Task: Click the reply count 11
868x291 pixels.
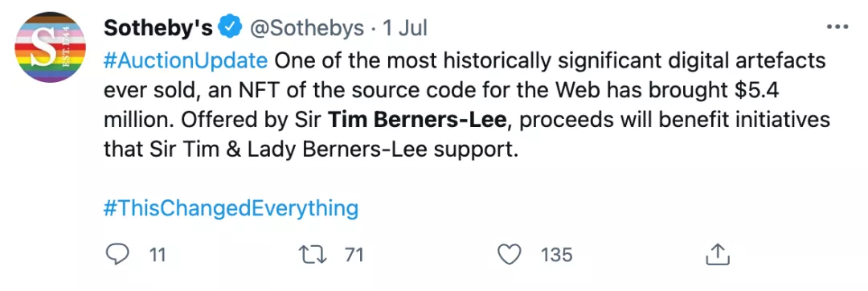Action: click(158, 255)
